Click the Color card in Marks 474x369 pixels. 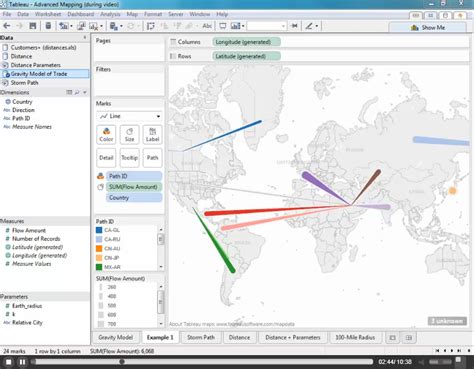(x=106, y=135)
